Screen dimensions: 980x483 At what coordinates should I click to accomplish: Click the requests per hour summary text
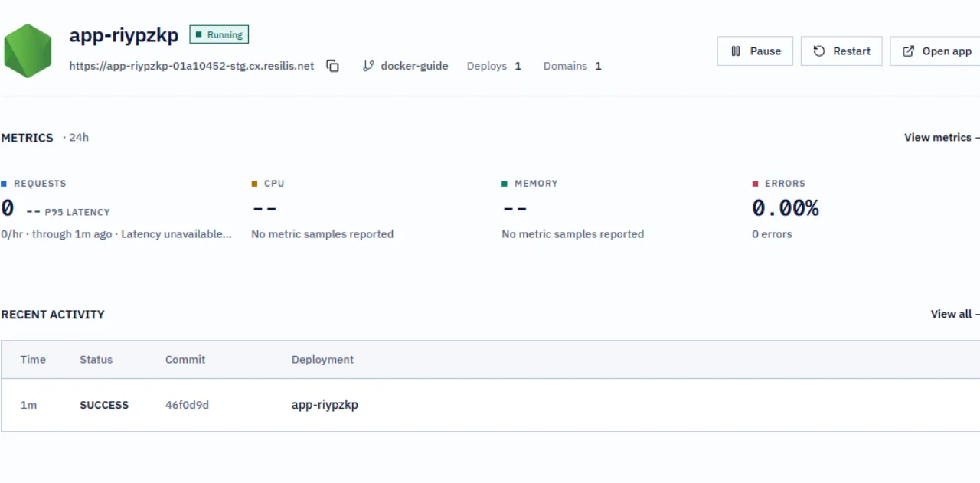tap(116, 234)
